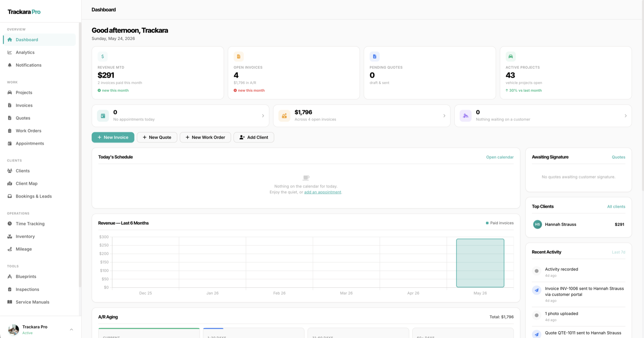644x338 pixels.
Task: Click the appointments today calendar icon
Action: point(103,116)
